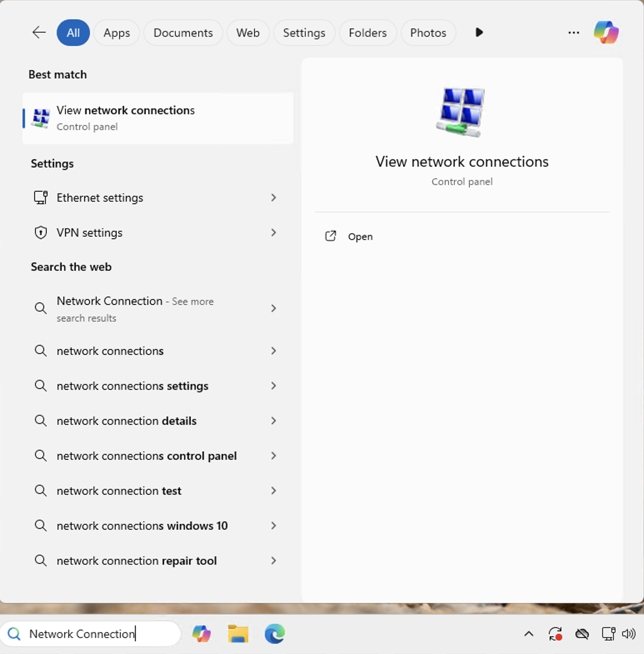Click the Copilot icon in the taskbar
644x654 pixels.
pos(202,634)
